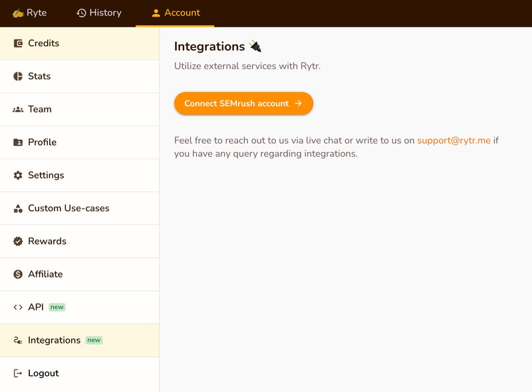Click the new badge next to API

coord(57,308)
